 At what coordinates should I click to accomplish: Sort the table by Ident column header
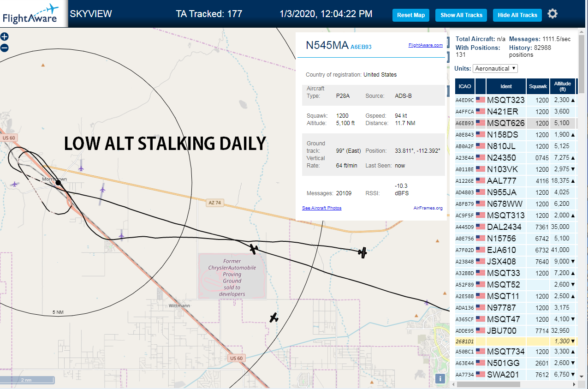click(x=506, y=86)
